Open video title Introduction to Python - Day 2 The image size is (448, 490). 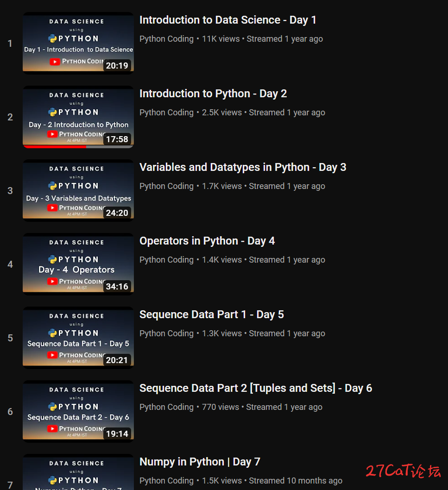[x=213, y=94]
